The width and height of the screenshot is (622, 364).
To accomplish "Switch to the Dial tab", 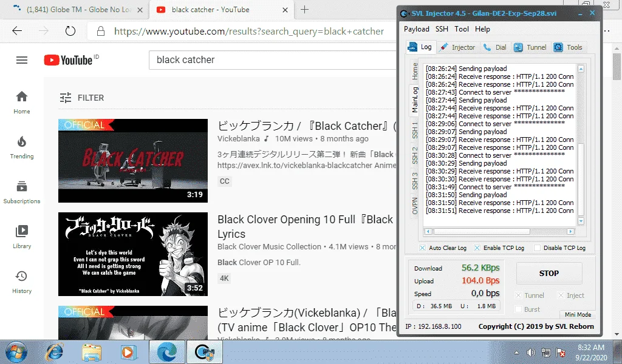I will pyautogui.click(x=494, y=47).
